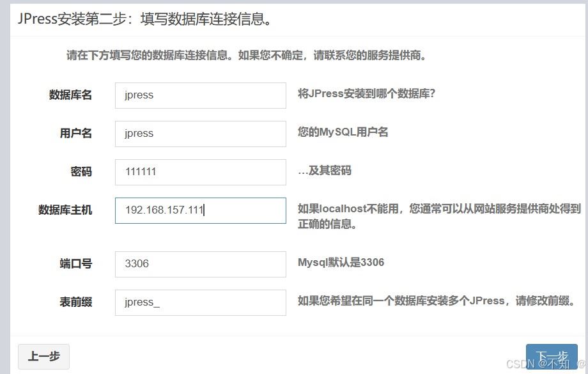
Task: Click the localhost hint text beside 数据库主机
Action: pos(439,216)
